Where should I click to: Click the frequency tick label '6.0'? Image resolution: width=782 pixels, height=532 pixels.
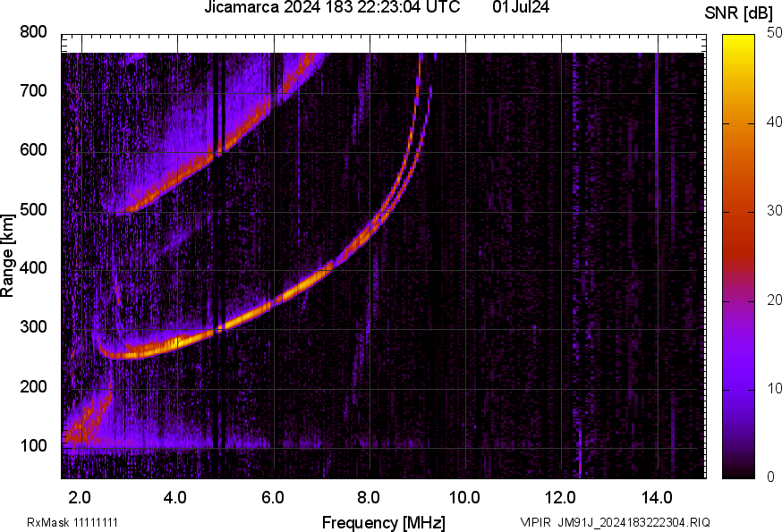click(272, 497)
